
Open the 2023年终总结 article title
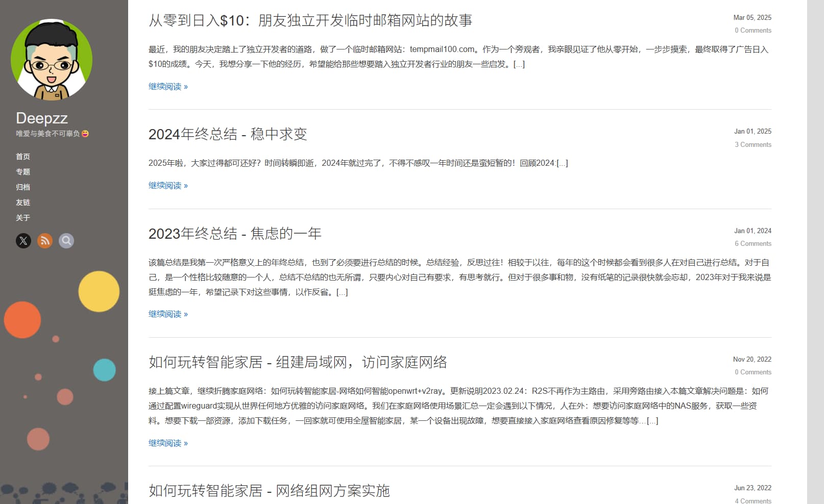[x=235, y=233]
